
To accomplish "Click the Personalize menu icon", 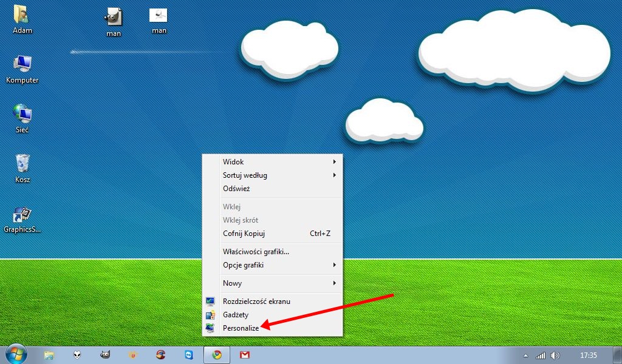I will tap(210, 328).
